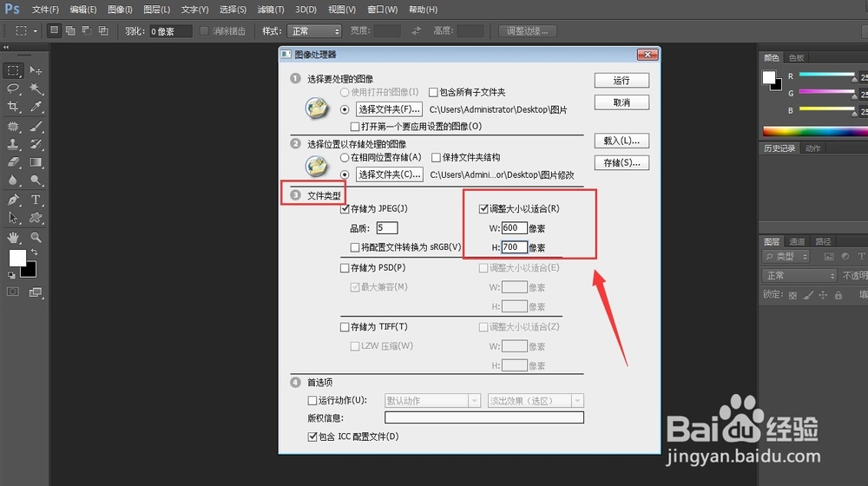The image size is (868, 486).
Task: Open the 正常 blend mode dropdown
Action: (799, 275)
